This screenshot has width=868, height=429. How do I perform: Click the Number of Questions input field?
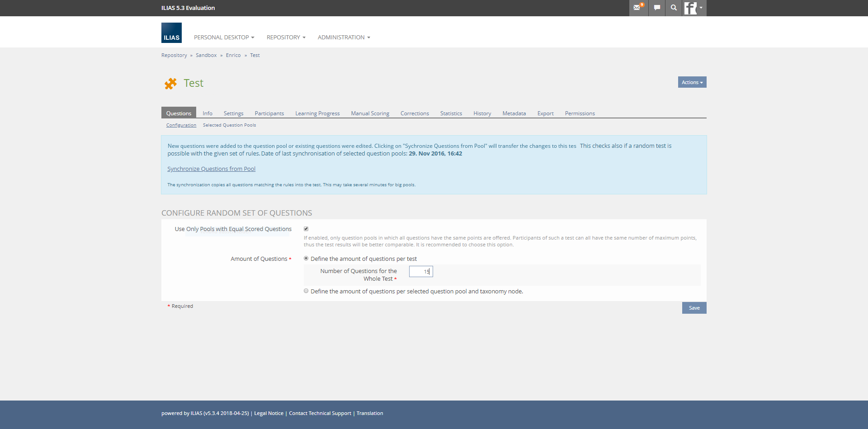[x=421, y=271]
